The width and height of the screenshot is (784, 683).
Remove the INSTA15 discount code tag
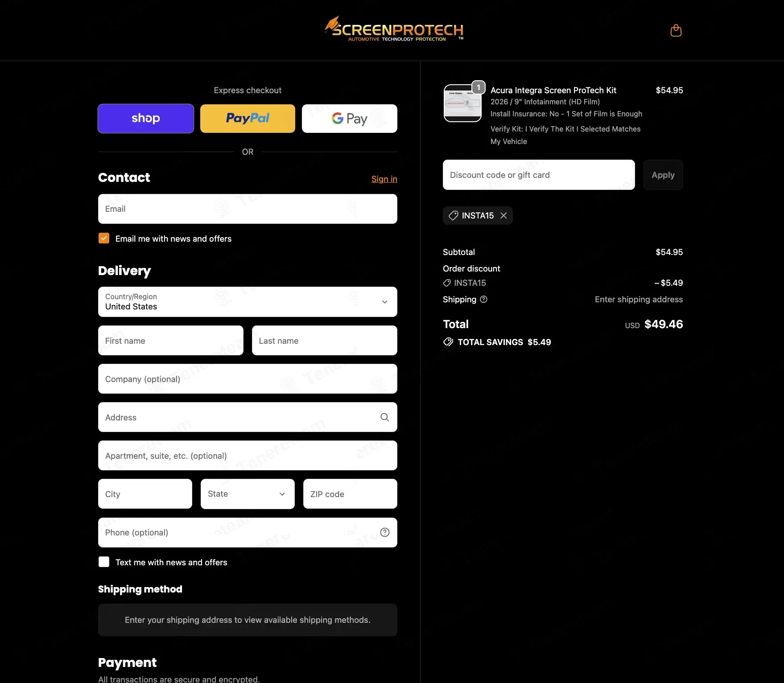pos(503,216)
